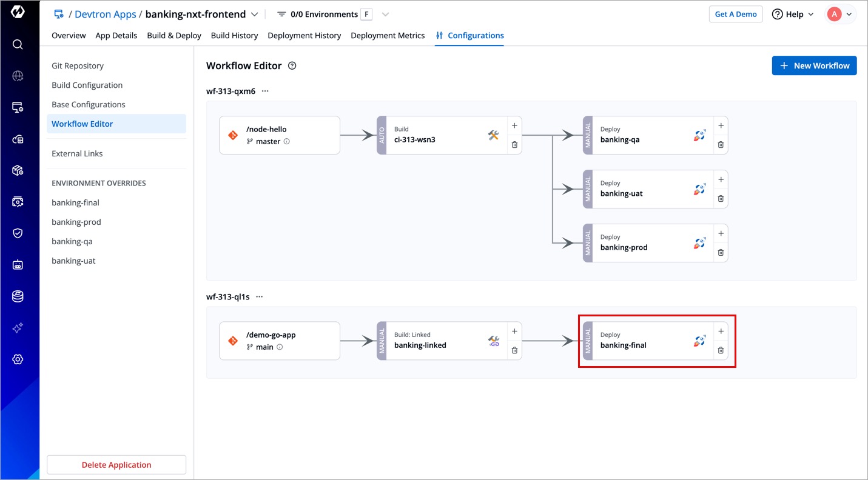Click the Workflow Editor help icon
This screenshot has height=480, width=868.
tap(292, 66)
